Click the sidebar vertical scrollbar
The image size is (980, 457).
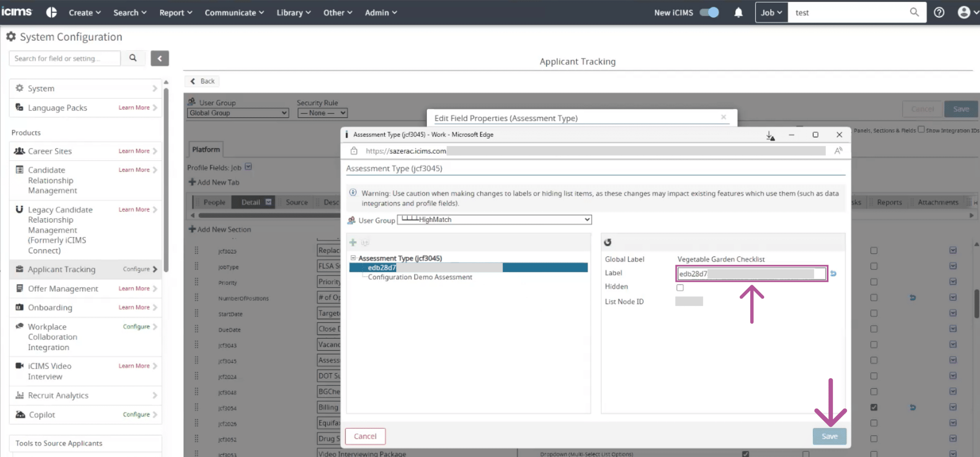tap(166, 180)
